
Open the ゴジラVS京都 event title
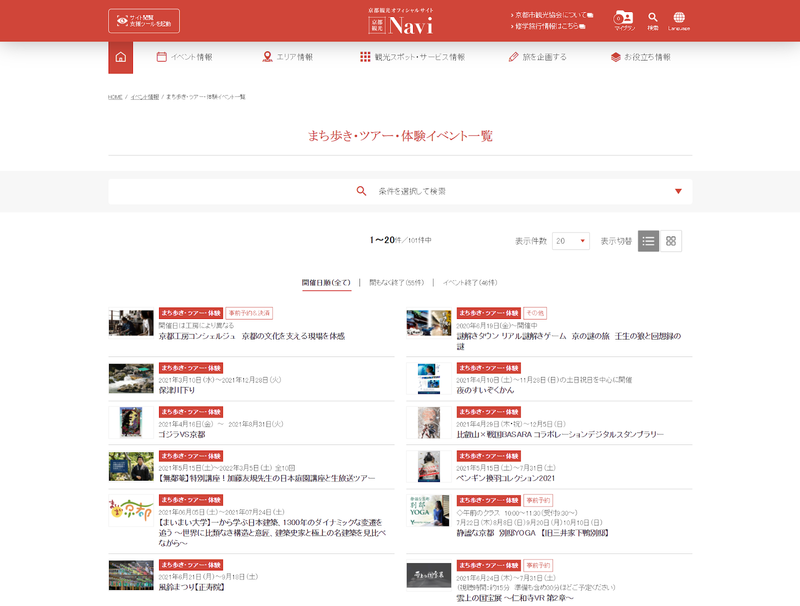click(x=182, y=435)
